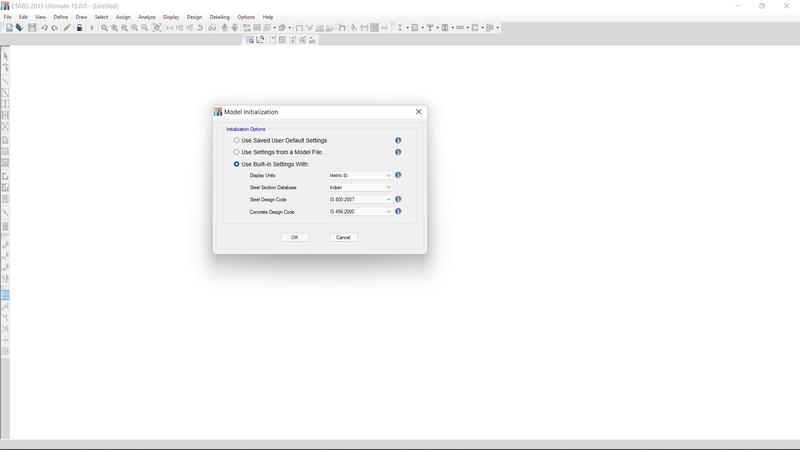
Task: Click the Run Analysis play arrow
Action: pyautogui.click(x=92, y=28)
